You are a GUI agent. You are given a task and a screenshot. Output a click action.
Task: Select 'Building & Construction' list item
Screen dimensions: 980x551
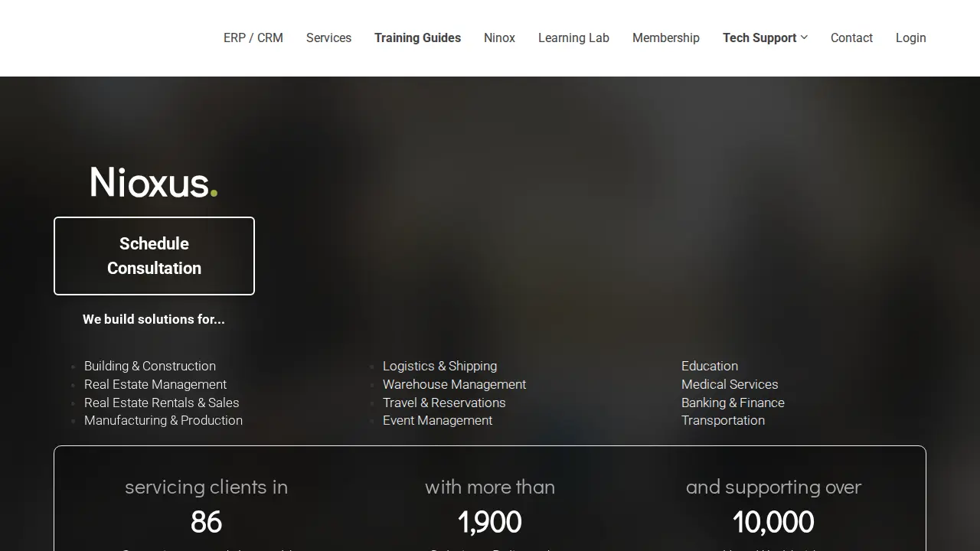[150, 366]
